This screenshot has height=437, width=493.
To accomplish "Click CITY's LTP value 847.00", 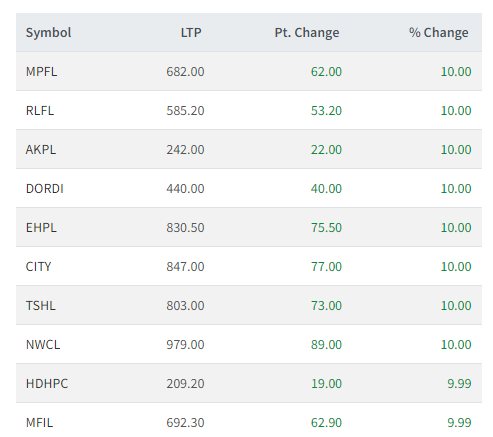I will coord(185,266).
